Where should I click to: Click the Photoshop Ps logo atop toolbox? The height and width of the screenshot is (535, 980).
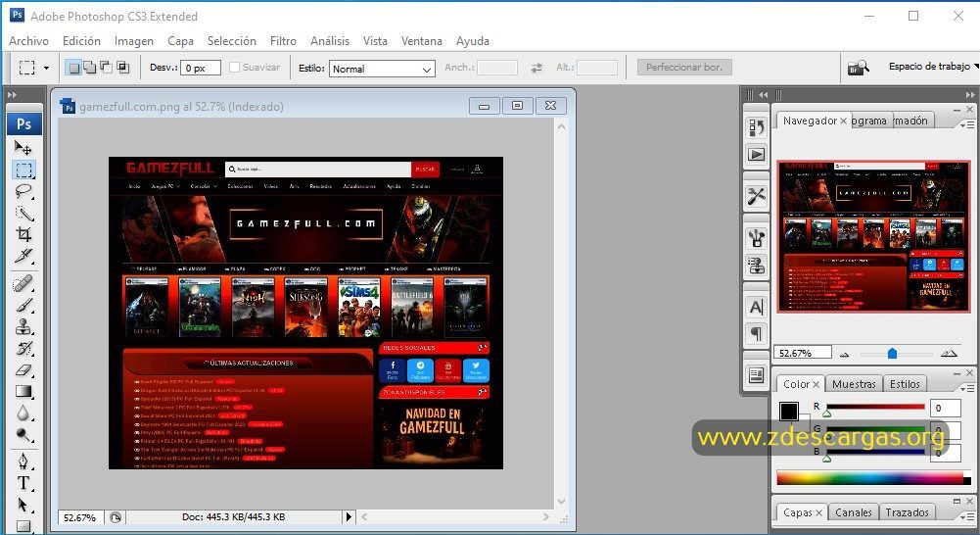[24, 123]
